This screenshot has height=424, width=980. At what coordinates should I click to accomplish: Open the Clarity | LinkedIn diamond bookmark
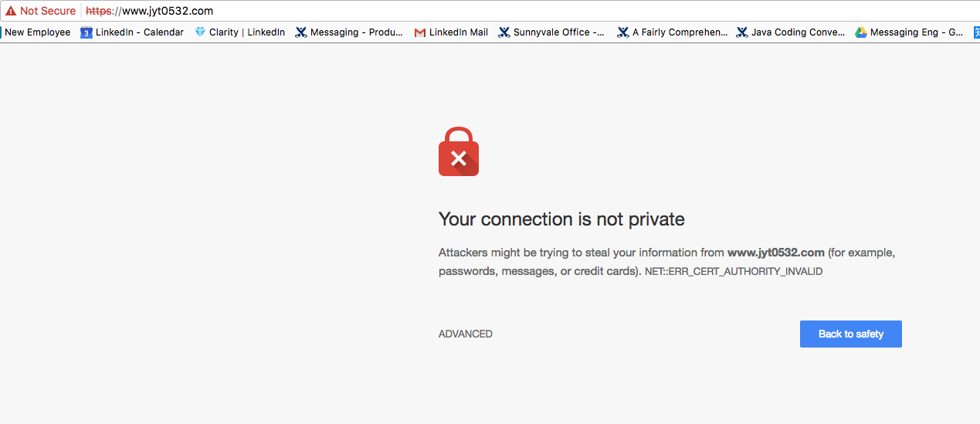pyautogui.click(x=239, y=32)
